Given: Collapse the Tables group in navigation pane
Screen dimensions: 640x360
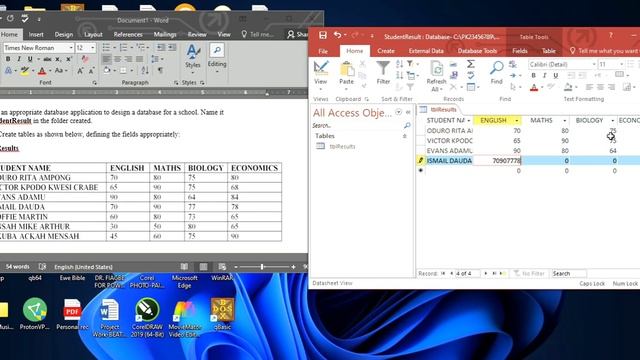Looking at the screenshot, I should pos(404,136).
